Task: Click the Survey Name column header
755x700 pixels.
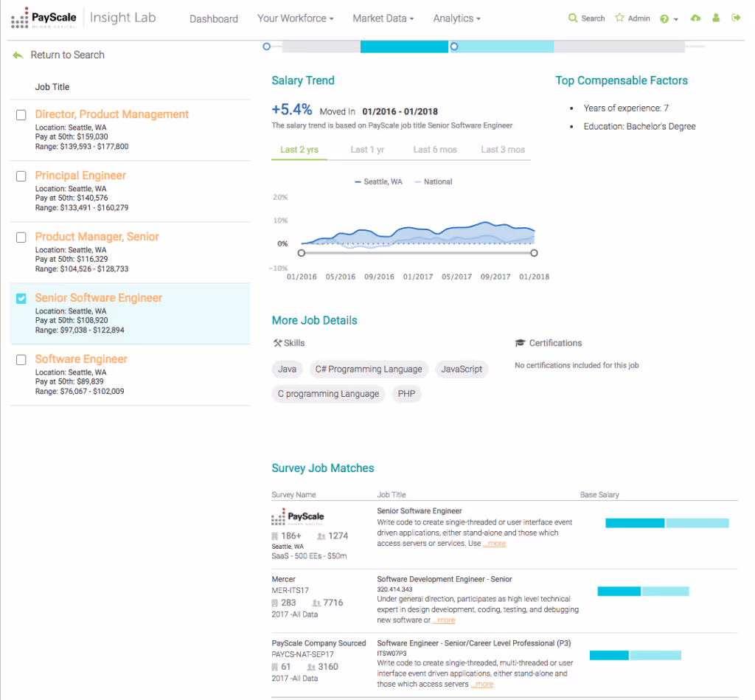Action: click(293, 495)
